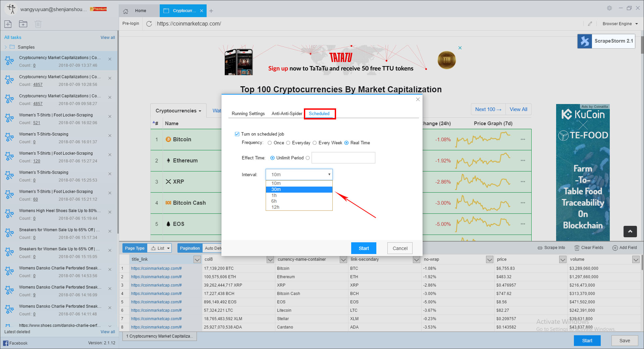Image resolution: width=644 pixels, height=349 pixels.
Task: Click View all next to All tasks
Action: tap(108, 38)
